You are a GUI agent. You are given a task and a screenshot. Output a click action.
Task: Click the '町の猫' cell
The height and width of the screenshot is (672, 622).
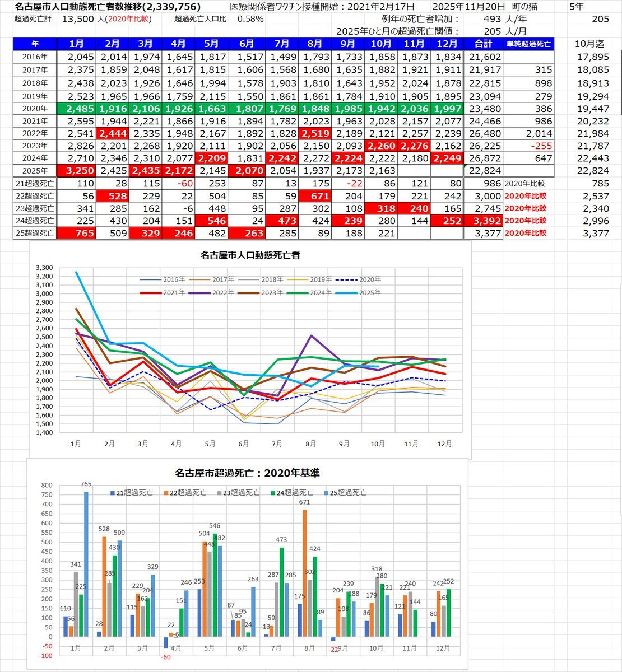pos(524,7)
